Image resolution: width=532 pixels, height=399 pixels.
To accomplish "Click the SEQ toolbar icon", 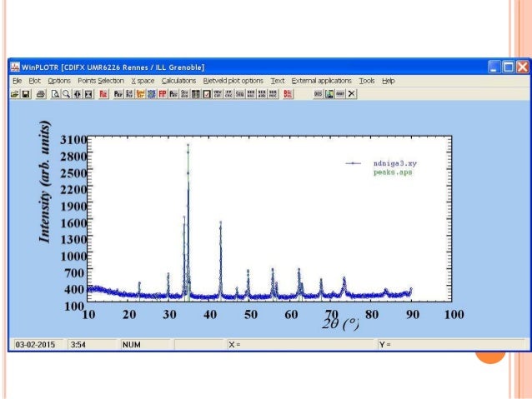I will tap(240, 94).
